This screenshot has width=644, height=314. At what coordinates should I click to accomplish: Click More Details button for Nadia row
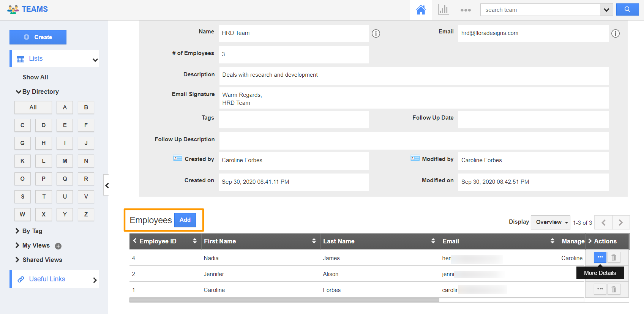pos(600,257)
